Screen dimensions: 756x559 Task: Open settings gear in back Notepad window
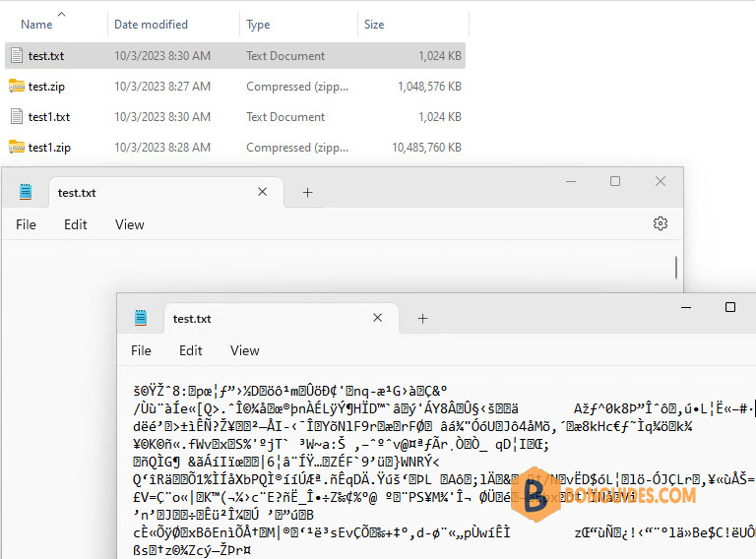coord(661,223)
